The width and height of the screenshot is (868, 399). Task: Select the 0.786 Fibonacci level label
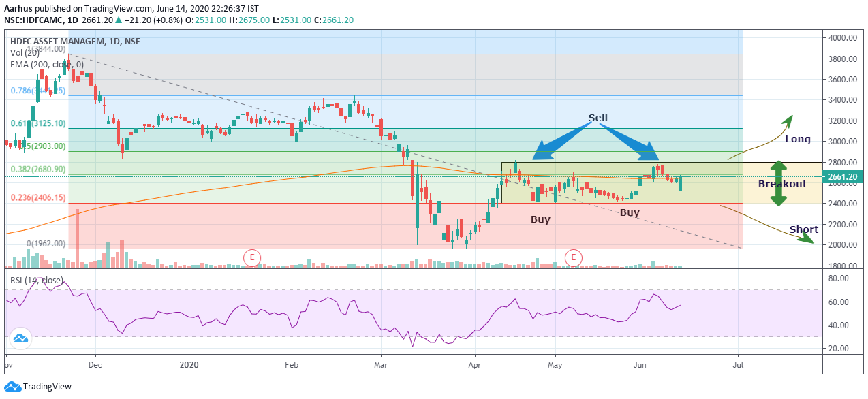37,91
